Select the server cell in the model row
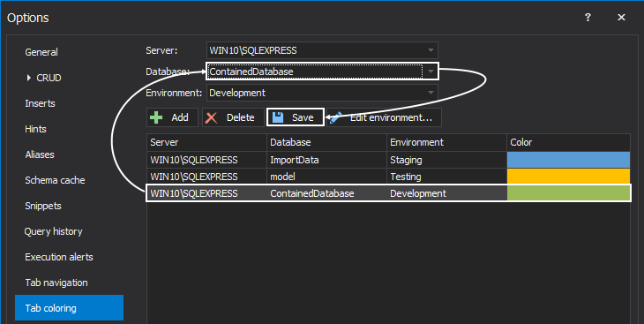 (206, 177)
